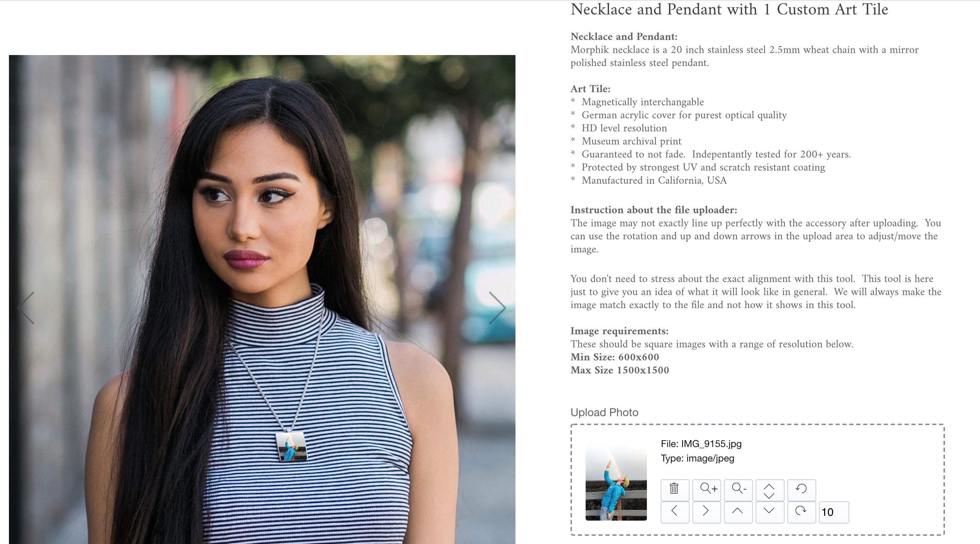Show the previous product photo
This screenshot has height=544, width=980.
pyautogui.click(x=26, y=308)
